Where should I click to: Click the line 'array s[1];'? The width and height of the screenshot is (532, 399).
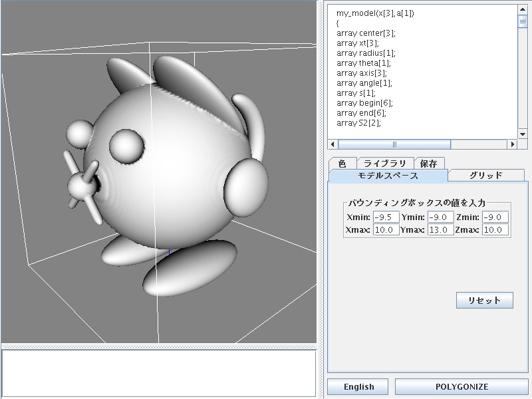356,93
